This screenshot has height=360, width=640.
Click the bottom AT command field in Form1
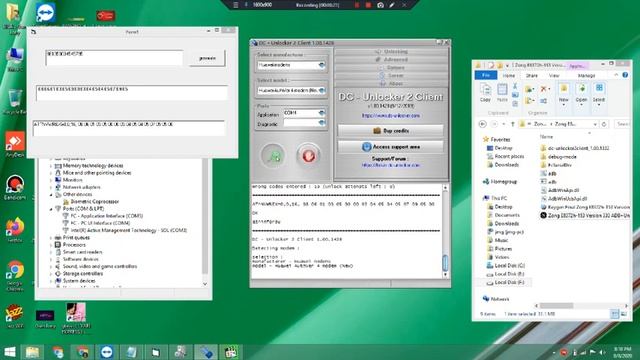[129, 128]
